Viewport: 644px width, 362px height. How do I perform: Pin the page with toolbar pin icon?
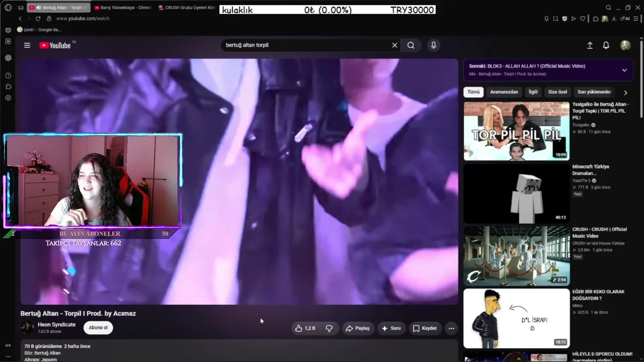coord(546,19)
